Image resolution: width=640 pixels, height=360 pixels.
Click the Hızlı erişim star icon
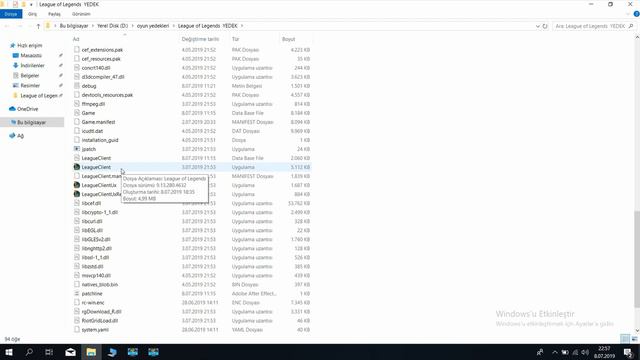(x=12, y=45)
